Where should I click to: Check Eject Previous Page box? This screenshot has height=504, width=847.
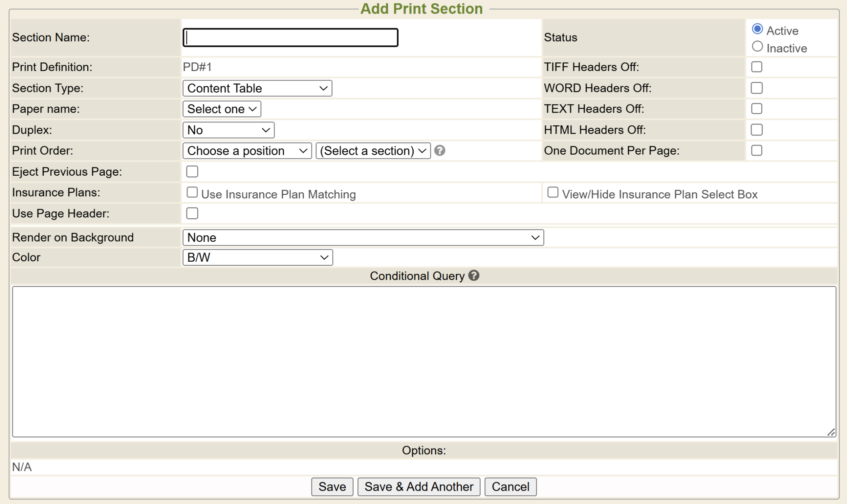(x=192, y=172)
